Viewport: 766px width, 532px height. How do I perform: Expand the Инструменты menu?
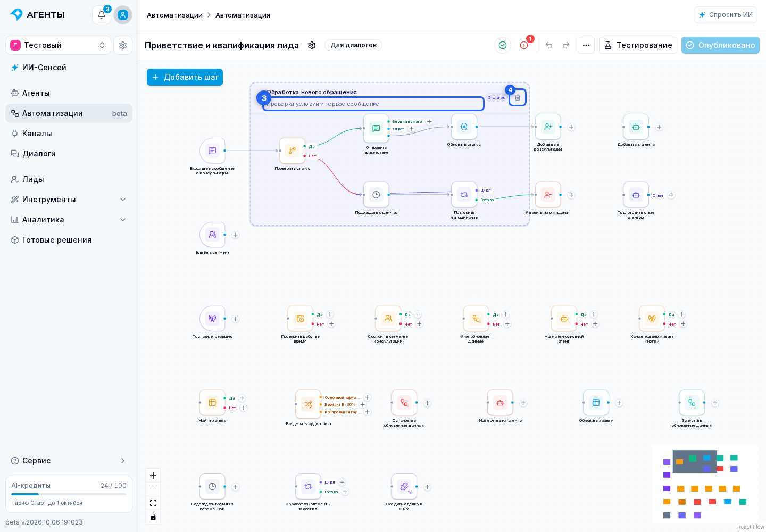(69, 199)
